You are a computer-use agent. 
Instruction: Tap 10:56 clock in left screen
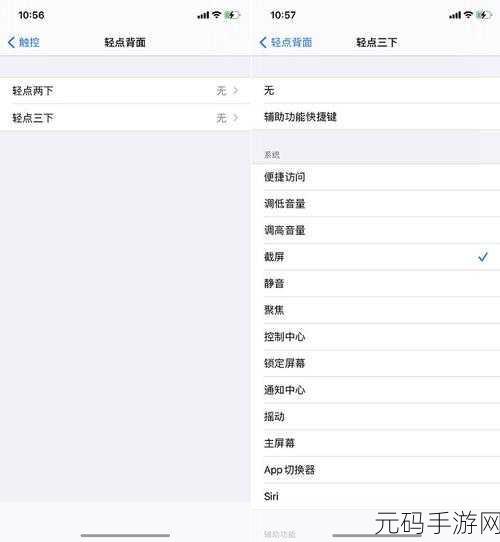pyautogui.click(x=31, y=15)
